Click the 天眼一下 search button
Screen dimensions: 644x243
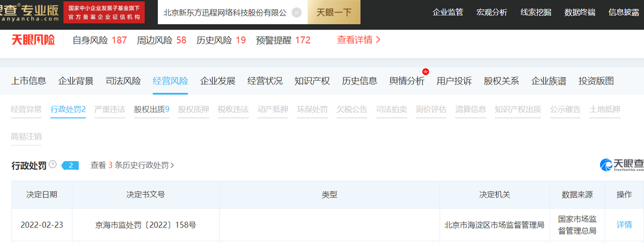click(x=333, y=12)
